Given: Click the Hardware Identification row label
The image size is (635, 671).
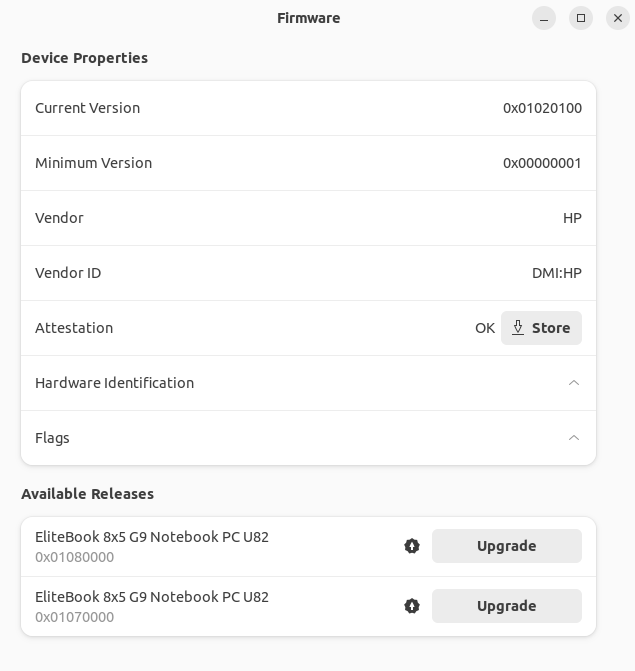Looking at the screenshot, I should pyautogui.click(x=115, y=383).
